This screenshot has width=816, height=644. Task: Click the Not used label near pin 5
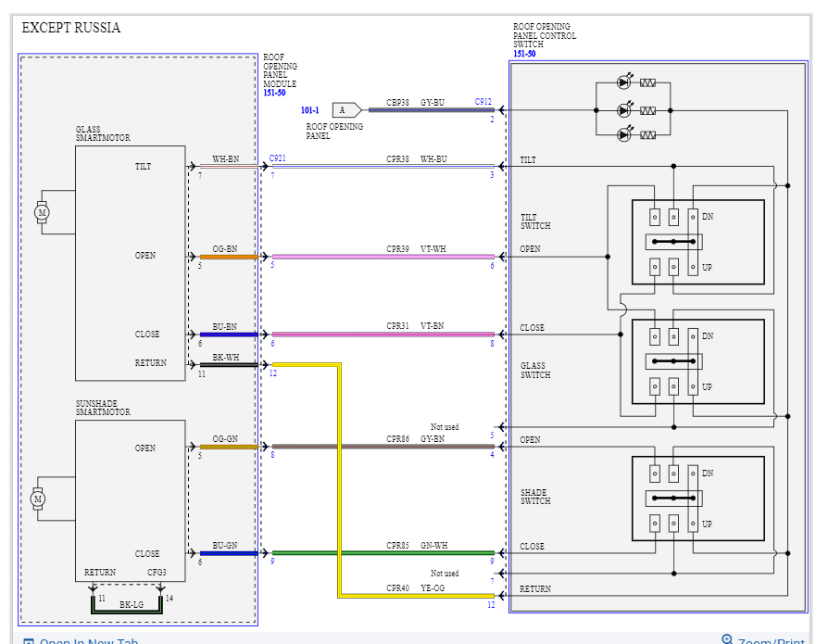click(445, 427)
